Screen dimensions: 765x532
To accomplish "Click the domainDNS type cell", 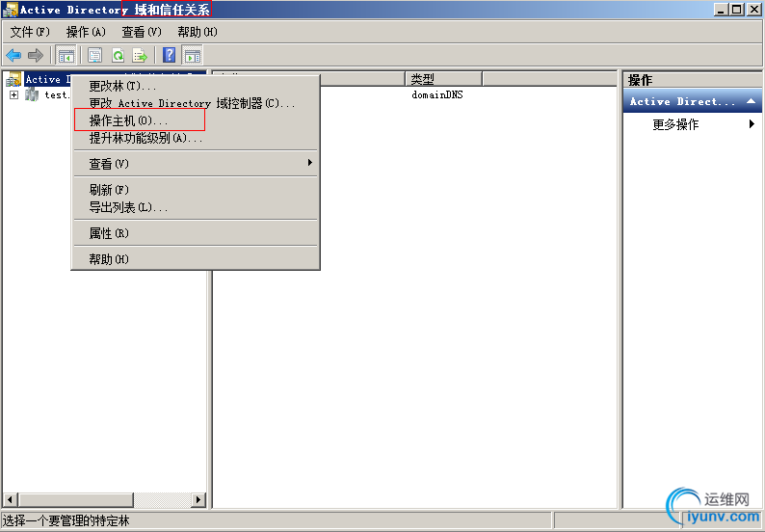I will pos(437,94).
